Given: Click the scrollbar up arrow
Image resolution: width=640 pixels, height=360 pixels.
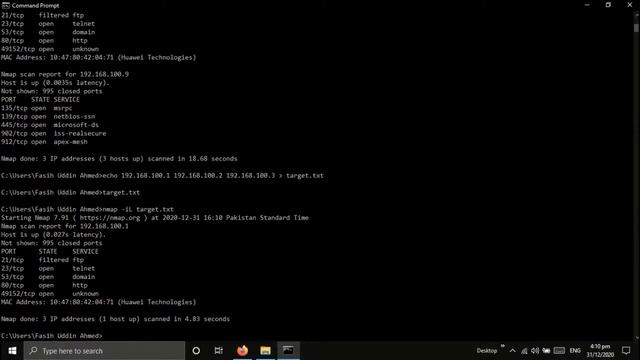Looking at the screenshot, I should point(636,14).
